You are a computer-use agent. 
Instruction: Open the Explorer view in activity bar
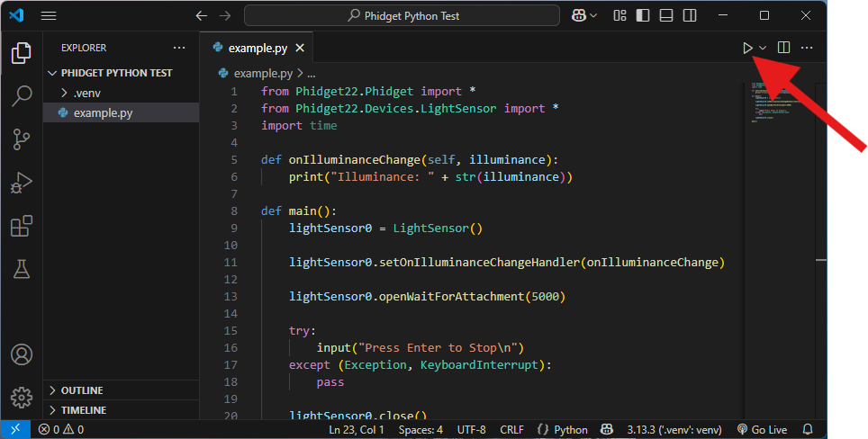click(x=21, y=53)
